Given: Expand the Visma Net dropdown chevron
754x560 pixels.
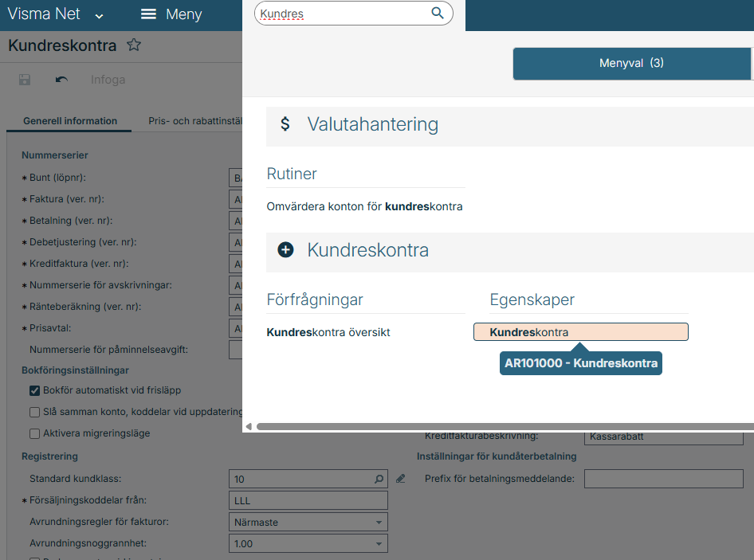Looking at the screenshot, I should [x=99, y=16].
